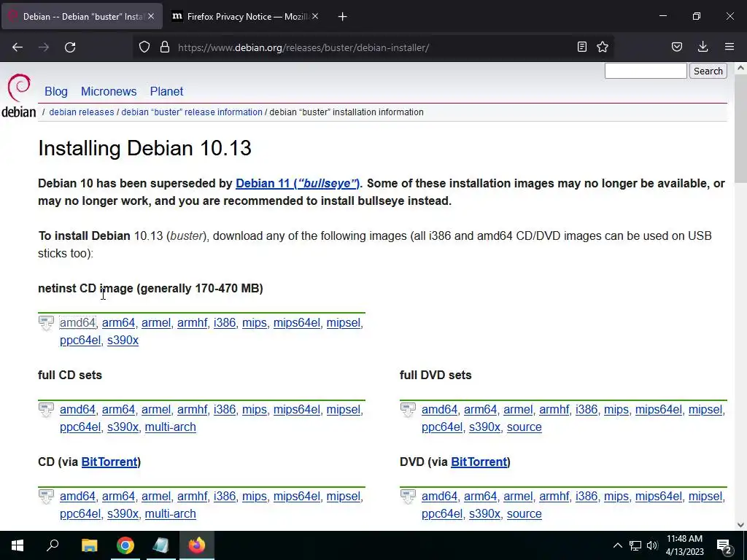The width and height of the screenshot is (747, 560).
Task: Click download icon beside netinst amd64 list
Action: tap(46, 323)
